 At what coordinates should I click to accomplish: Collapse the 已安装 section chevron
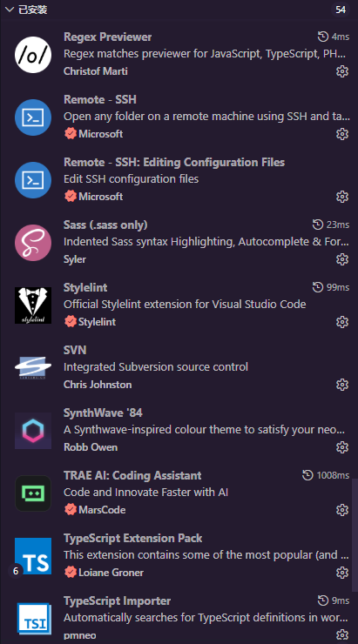point(10,10)
